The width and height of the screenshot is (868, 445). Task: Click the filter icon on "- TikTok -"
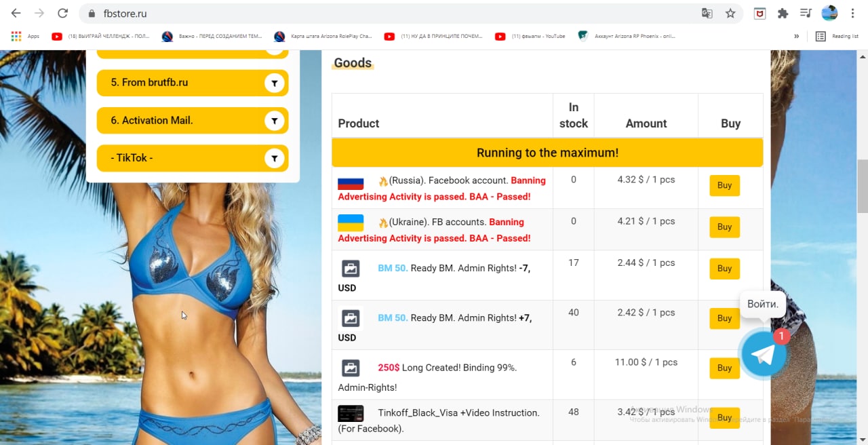click(x=274, y=159)
